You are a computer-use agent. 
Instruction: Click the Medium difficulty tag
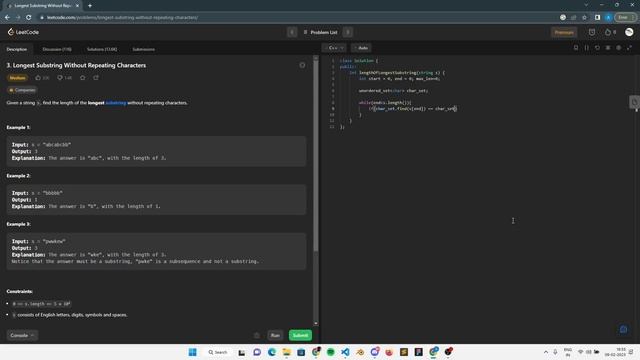[17, 78]
